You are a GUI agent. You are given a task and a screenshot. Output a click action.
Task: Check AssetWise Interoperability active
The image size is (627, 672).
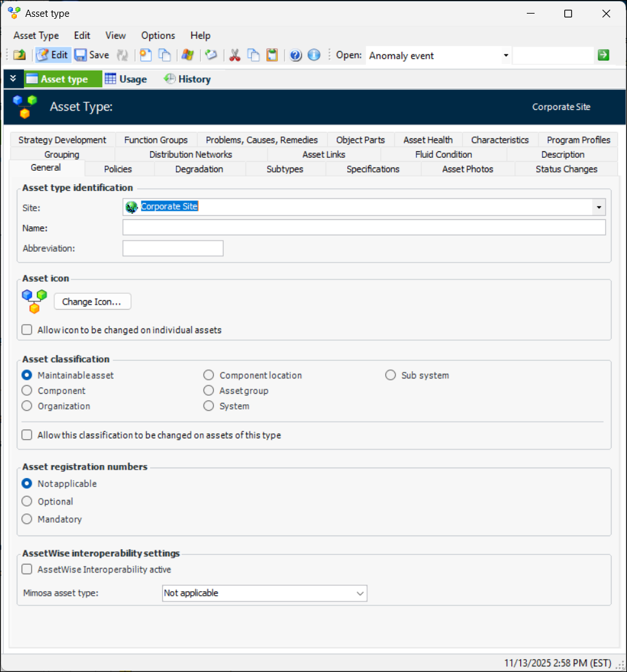coord(27,570)
